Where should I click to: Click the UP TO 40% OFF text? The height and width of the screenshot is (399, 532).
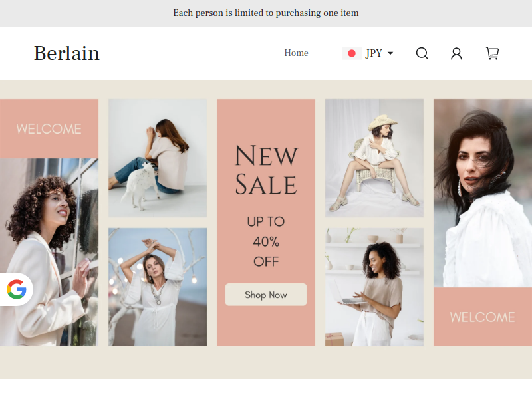pyautogui.click(x=266, y=241)
